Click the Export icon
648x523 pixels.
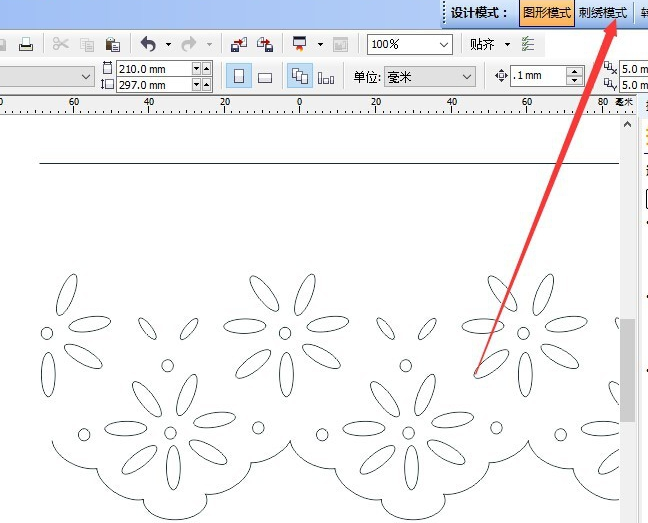click(265, 44)
